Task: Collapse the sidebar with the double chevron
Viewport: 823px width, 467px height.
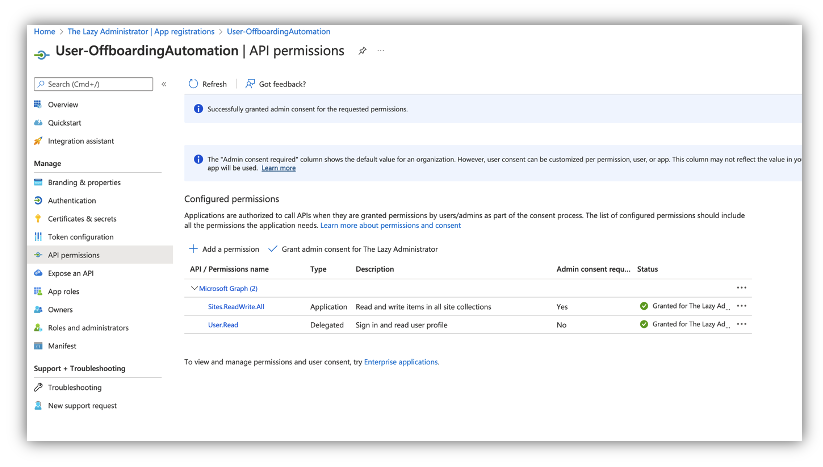Action: click(x=164, y=84)
